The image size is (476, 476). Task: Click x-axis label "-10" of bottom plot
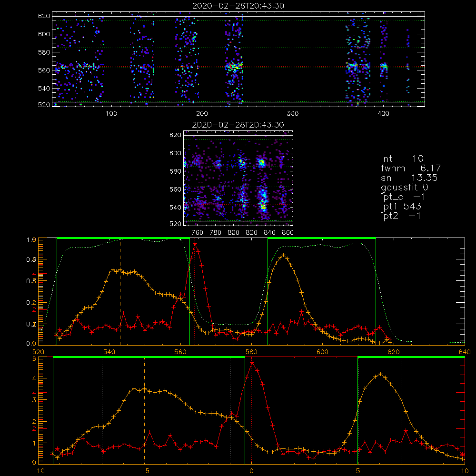(38, 471)
